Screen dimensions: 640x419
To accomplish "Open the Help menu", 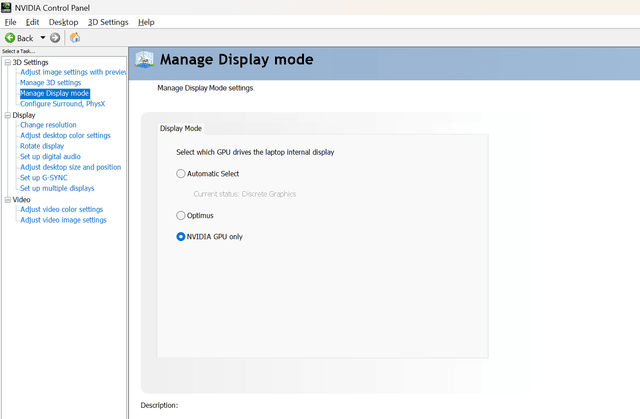I will click(146, 22).
